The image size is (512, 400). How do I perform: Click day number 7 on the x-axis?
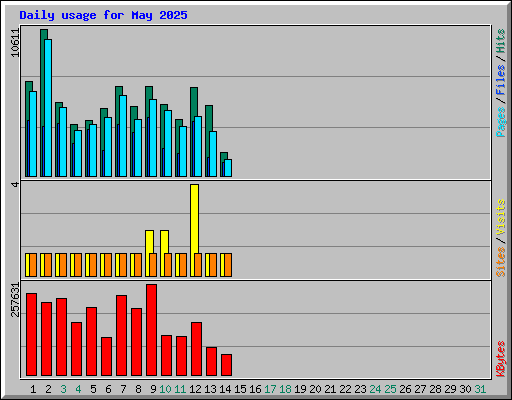point(123,389)
